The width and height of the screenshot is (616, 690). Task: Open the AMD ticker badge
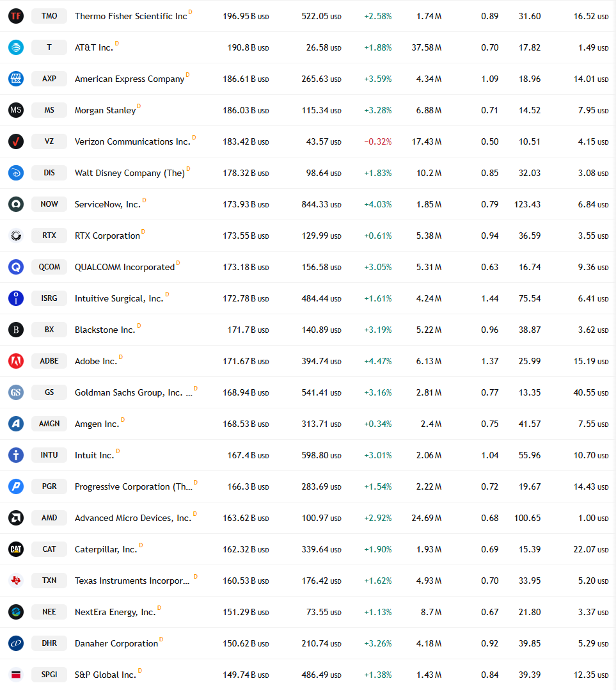[x=49, y=517]
